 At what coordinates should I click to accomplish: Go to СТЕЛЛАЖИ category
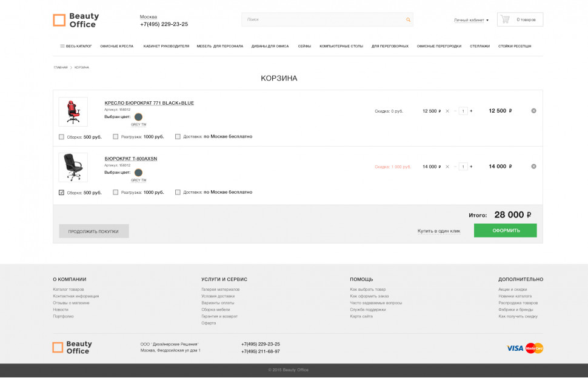click(x=479, y=46)
